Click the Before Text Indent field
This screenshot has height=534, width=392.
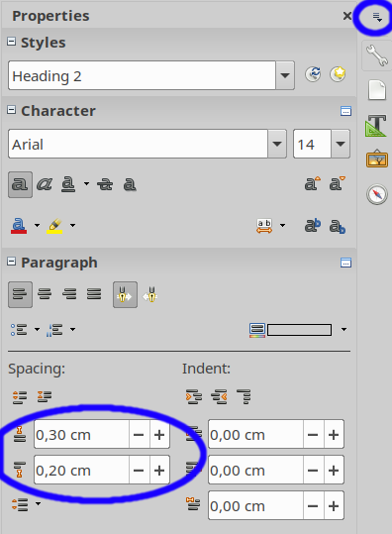coord(255,435)
